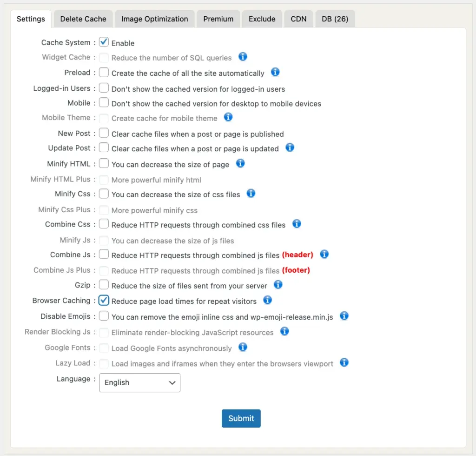Open info icon for Minify Css
This screenshot has width=476, height=456.
251,193
